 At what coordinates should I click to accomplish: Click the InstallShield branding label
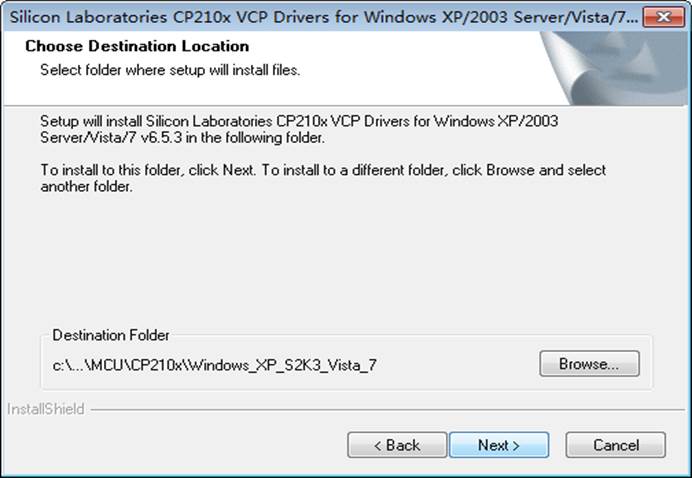45,409
